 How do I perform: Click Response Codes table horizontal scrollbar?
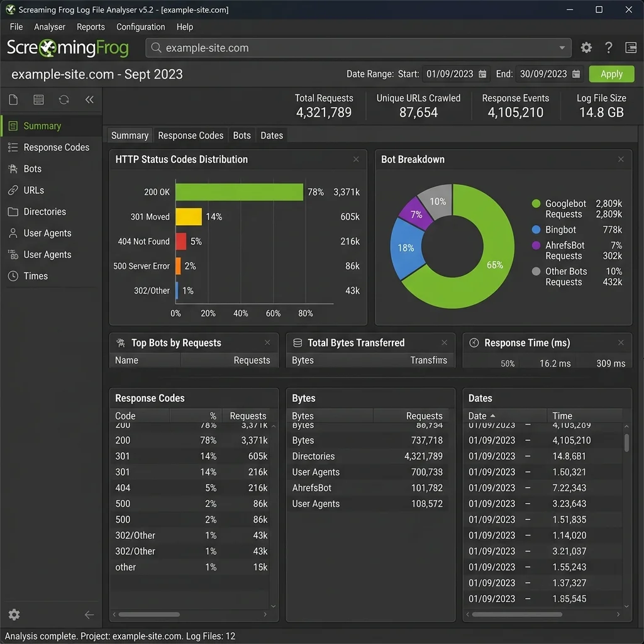coord(149,614)
